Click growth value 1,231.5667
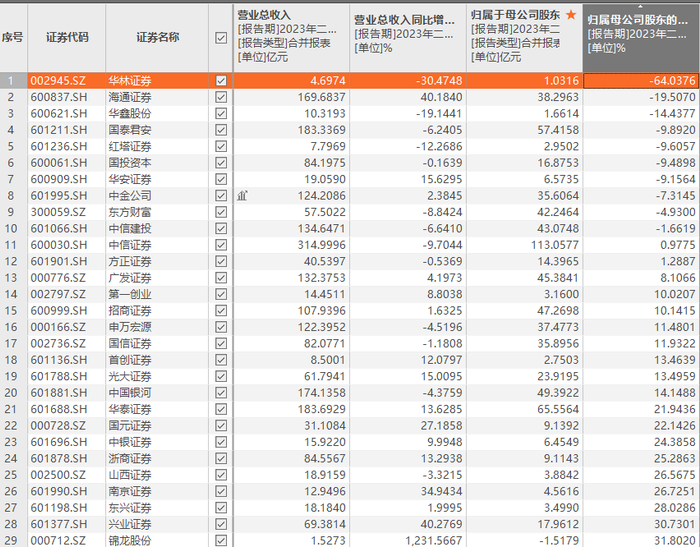The height and width of the screenshot is (547, 700). (433, 540)
